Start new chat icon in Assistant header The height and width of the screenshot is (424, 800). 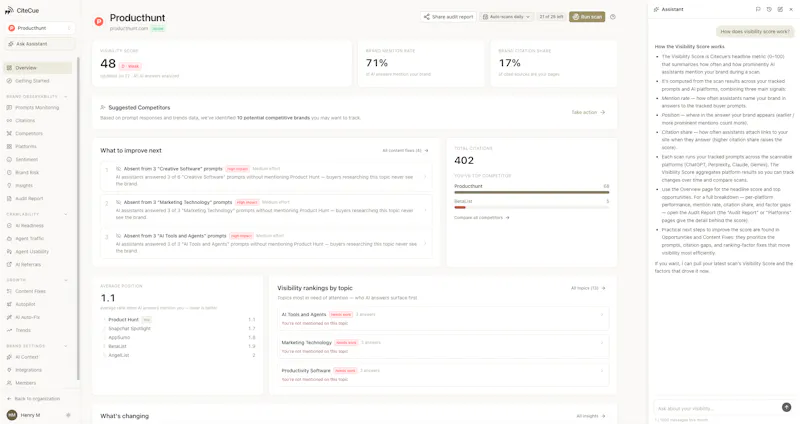780,9
